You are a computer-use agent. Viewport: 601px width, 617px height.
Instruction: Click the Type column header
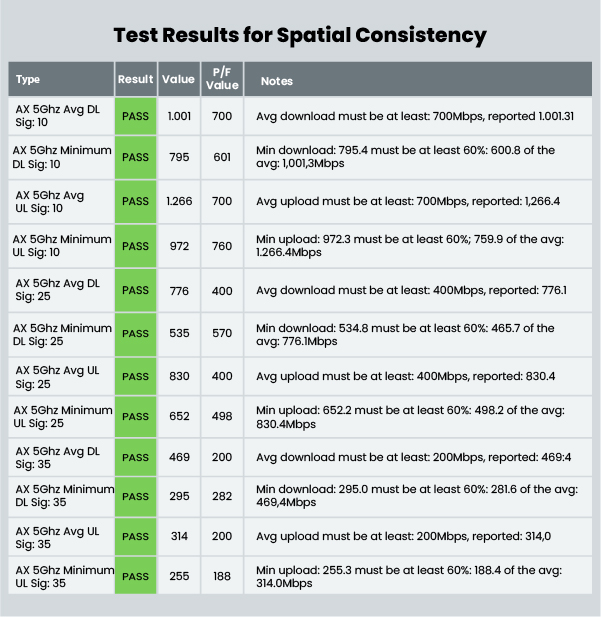[x=29, y=80]
